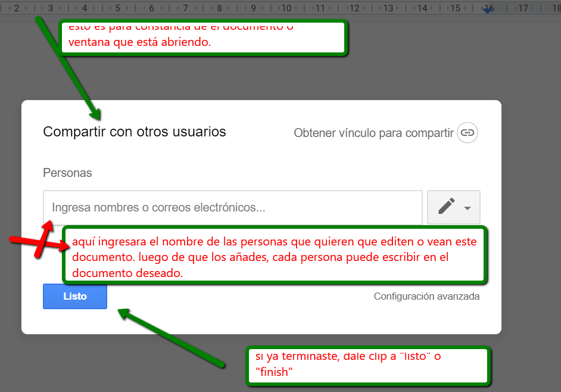Select the annotation box mentioning "finish"

[368, 365]
